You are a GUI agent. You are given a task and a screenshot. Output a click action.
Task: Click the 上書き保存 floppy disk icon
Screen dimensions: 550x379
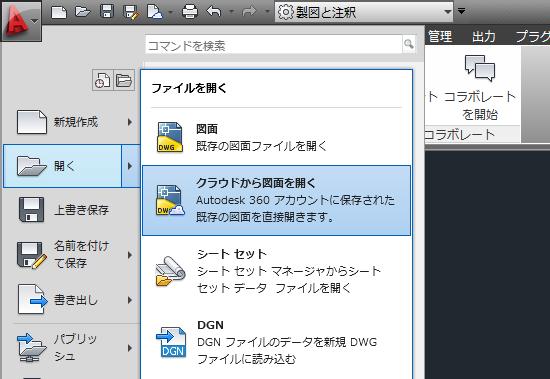point(31,210)
